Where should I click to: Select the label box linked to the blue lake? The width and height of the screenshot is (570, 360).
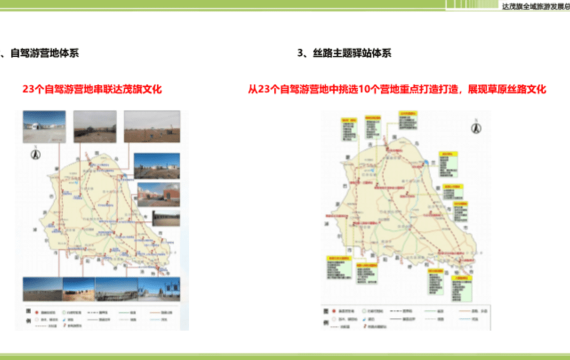[448, 164]
